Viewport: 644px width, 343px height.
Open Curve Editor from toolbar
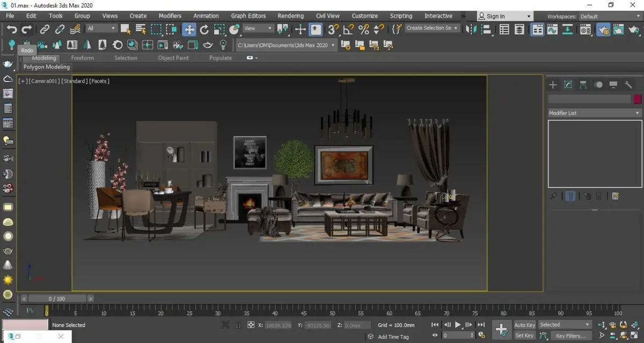click(x=552, y=29)
